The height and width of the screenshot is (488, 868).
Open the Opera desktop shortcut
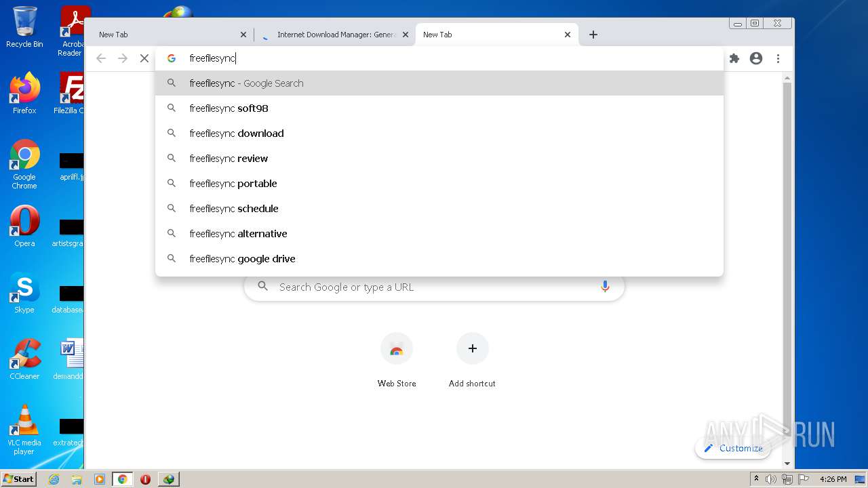point(24,226)
